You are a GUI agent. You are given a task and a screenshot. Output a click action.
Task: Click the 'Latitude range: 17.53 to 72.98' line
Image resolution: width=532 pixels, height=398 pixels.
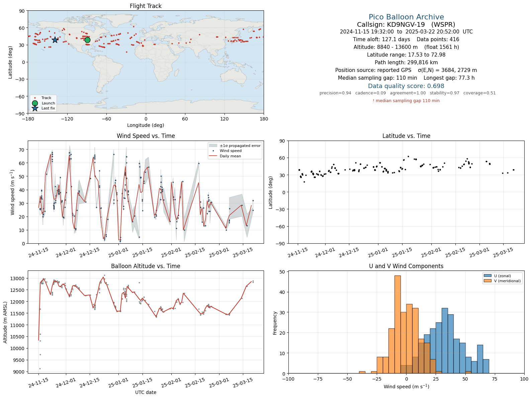[x=406, y=55]
